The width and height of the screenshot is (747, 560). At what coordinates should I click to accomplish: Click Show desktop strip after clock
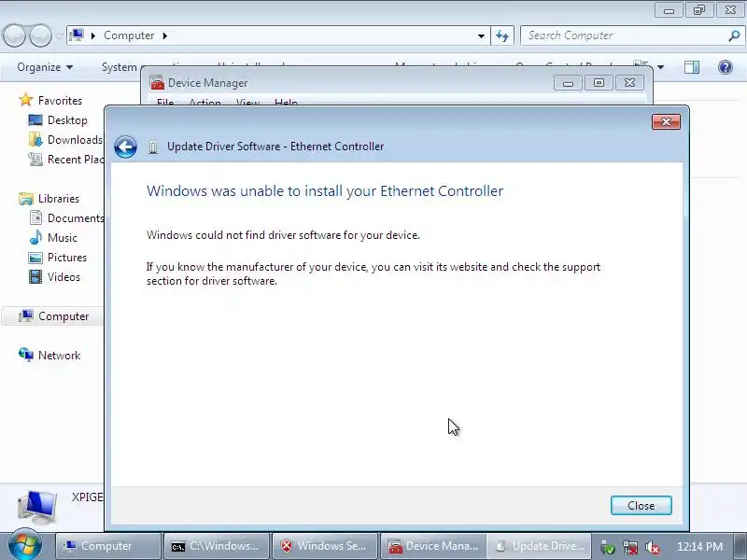[x=741, y=546]
